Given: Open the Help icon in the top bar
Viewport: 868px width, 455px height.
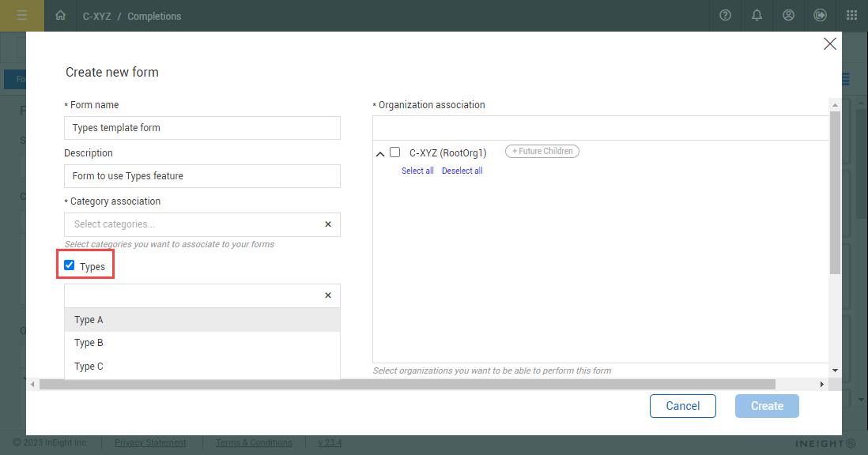Looking at the screenshot, I should [725, 15].
